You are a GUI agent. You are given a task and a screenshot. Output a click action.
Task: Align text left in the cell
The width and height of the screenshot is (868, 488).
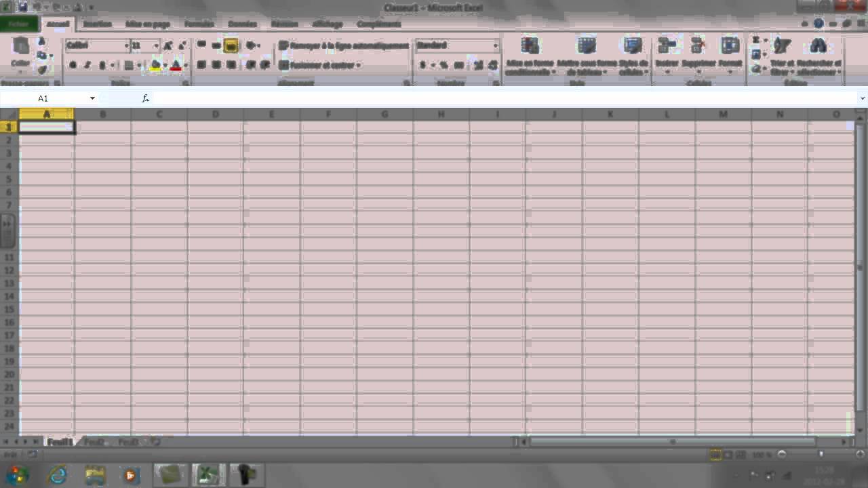pyautogui.click(x=201, y=65)
